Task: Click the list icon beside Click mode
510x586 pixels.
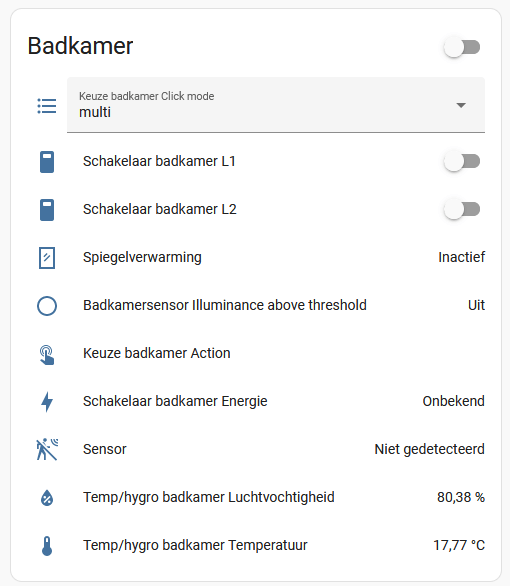Action: pyautogui.click(x=47, y=106)
